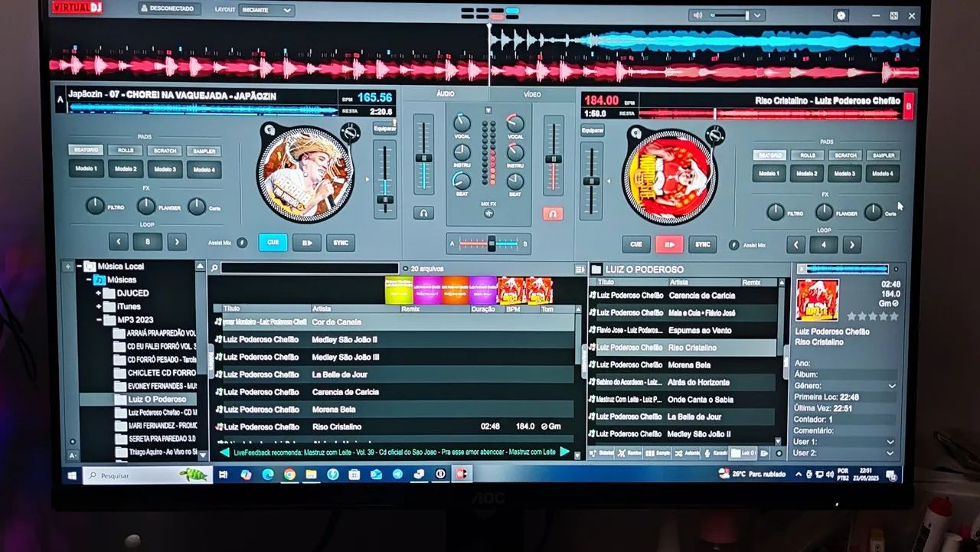This screenshot has width=980, height=552.
Task: Expand the DJUCED folder
Action: pyautogui.click(x=99, y=293)
